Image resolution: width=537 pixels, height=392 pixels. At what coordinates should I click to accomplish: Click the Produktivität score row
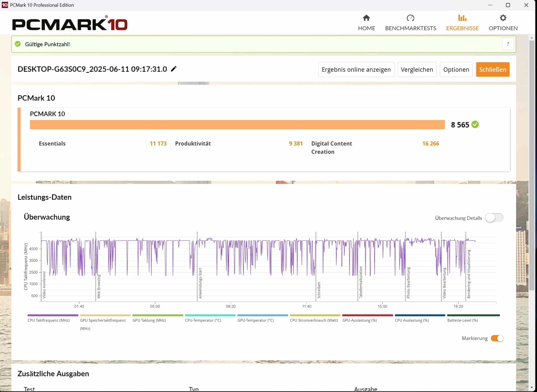pos(238,143)
